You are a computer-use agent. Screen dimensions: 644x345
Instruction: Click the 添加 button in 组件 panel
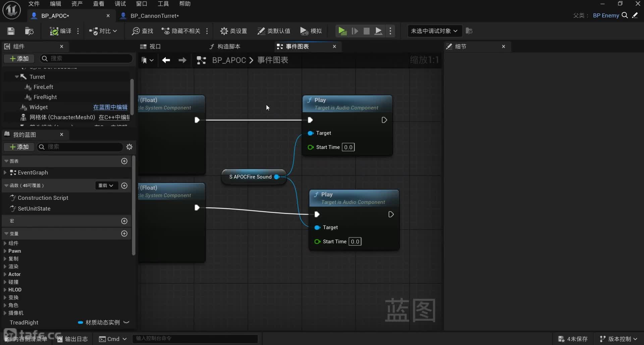[19, 59]
